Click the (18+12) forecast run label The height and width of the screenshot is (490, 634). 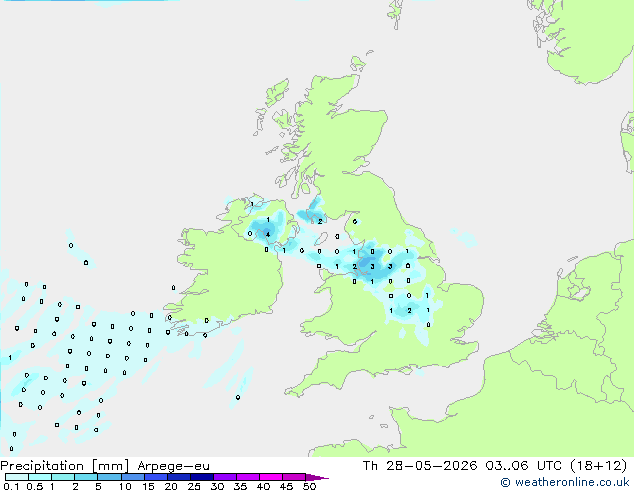pos(598,466)
